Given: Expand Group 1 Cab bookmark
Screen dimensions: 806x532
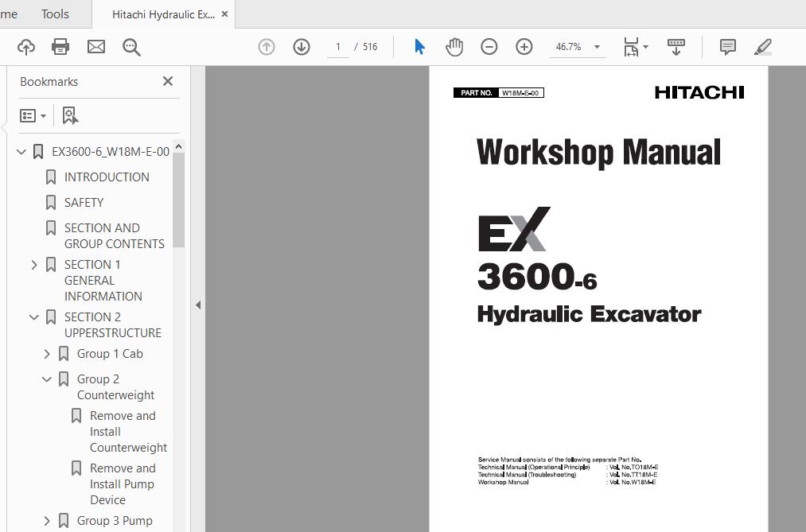Looking at the screenshot, I should coord(47,354).
